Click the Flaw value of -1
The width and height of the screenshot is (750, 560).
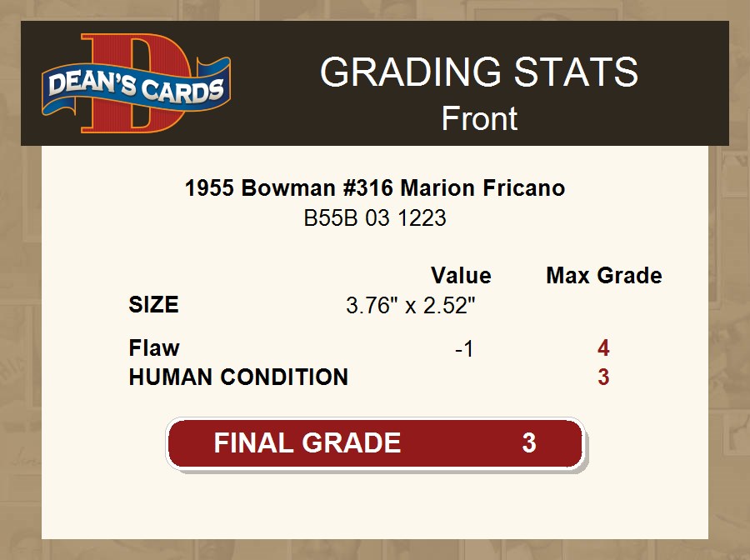[464, 349]
